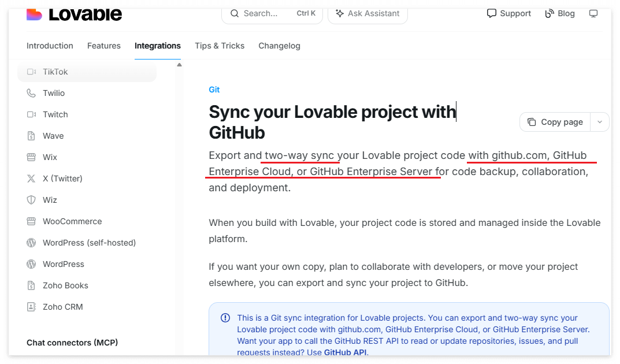Click the Git breadcrumb label
The image size is (620, 364).
pyautogui.click(x=214, y=90)
